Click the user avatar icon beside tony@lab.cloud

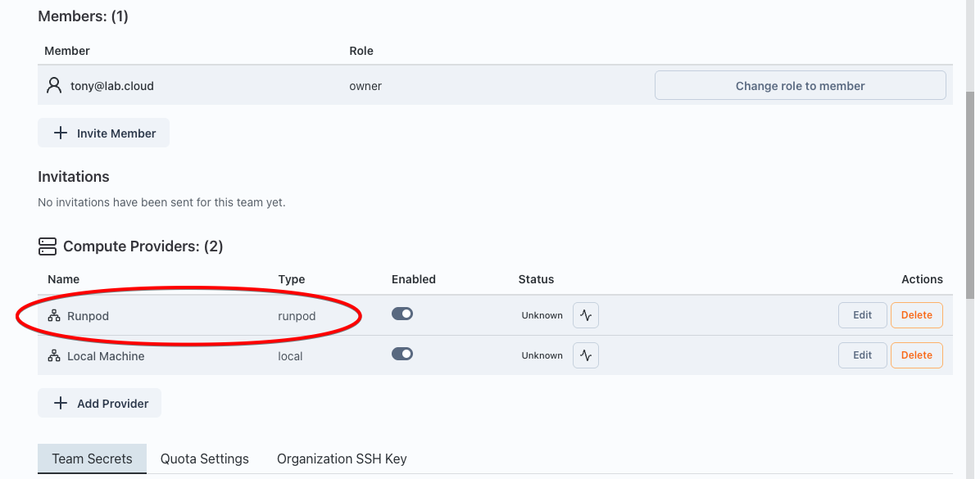53,85
